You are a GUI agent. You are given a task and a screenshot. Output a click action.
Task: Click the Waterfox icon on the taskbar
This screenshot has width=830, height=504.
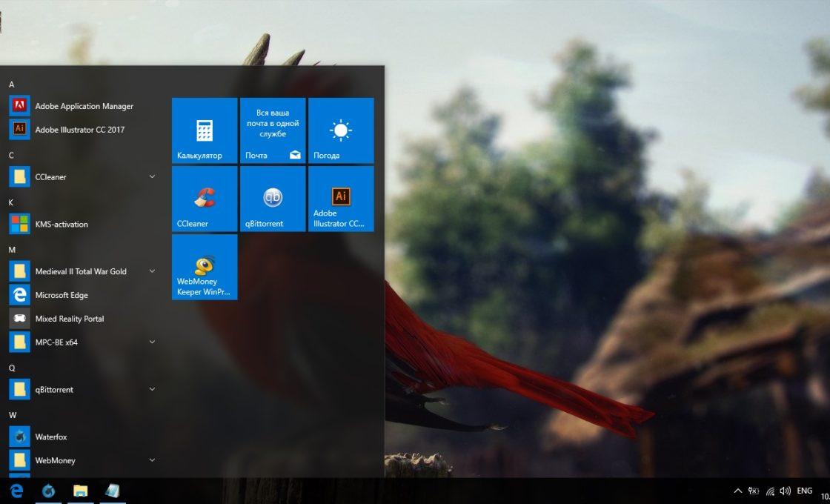48,491
